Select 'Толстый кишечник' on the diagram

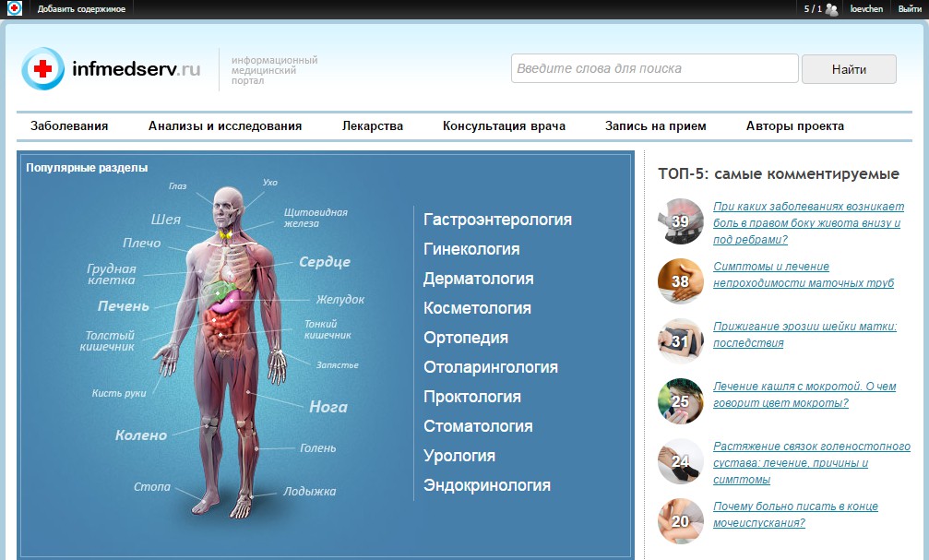[107, 340]
